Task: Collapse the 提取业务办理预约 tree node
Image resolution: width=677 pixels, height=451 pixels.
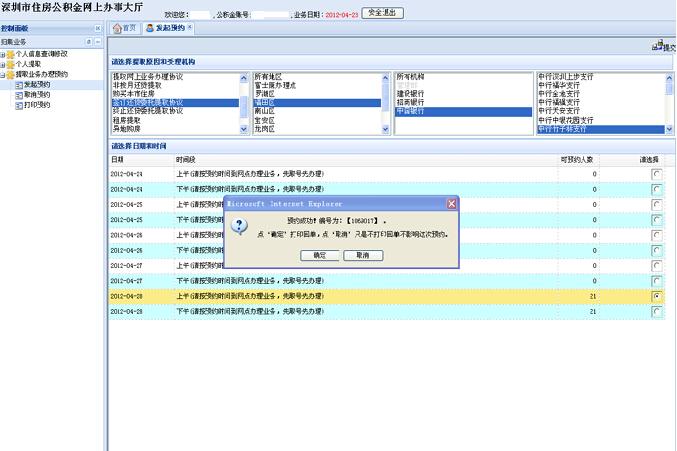Action: (x=4, y=74)
